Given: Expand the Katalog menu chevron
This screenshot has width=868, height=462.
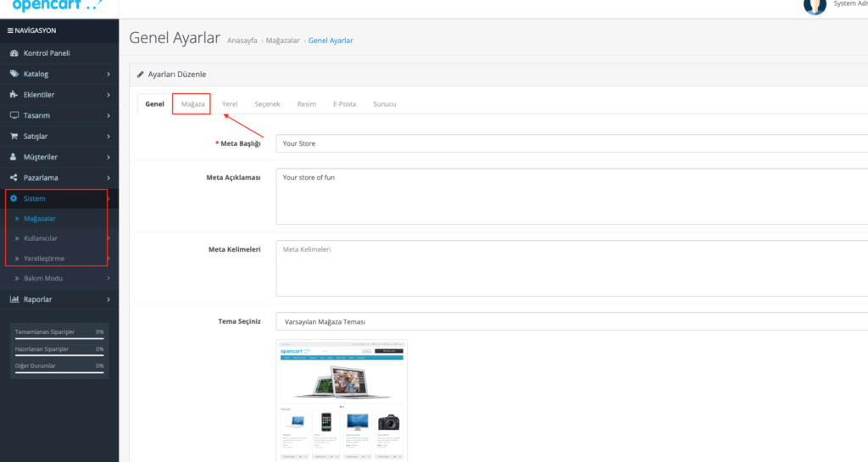Looking at the screenshot, I should tap(108, 74).
